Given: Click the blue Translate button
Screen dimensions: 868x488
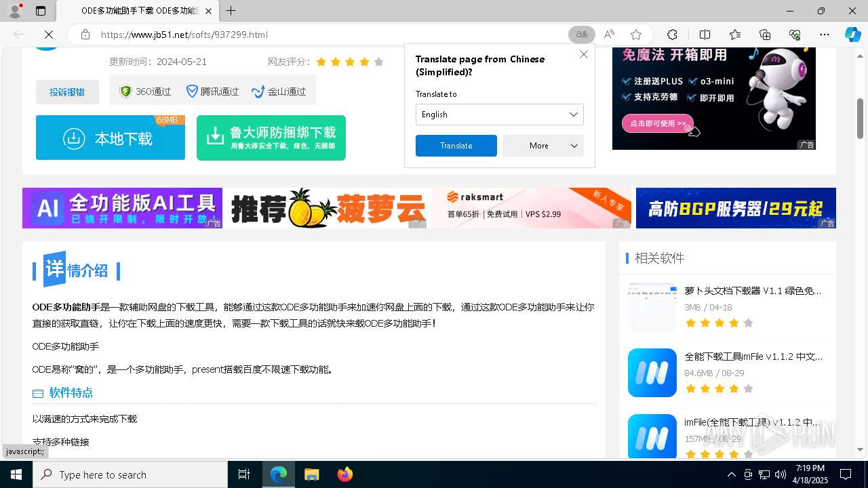Looking at the screenshot, I should point(456,146).
